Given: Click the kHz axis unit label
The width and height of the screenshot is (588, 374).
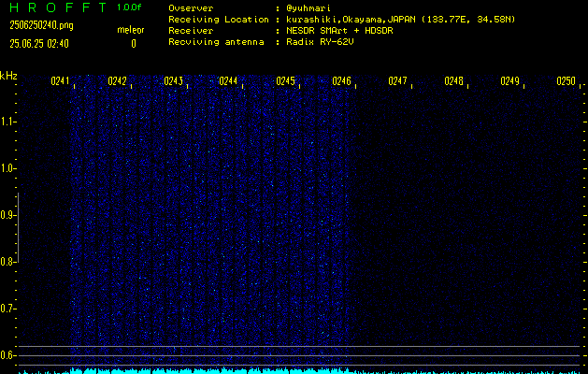Looking at the screenshot, I should (8, 76).
